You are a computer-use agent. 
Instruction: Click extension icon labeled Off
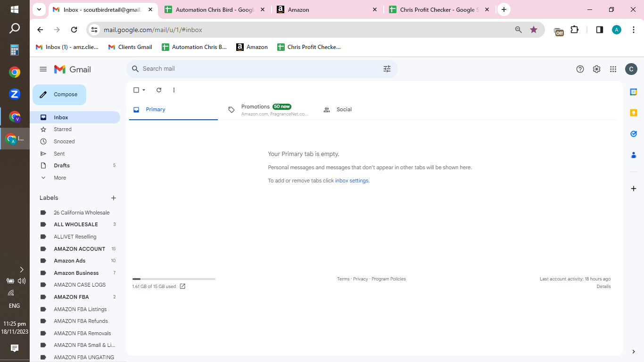(559, 31)
